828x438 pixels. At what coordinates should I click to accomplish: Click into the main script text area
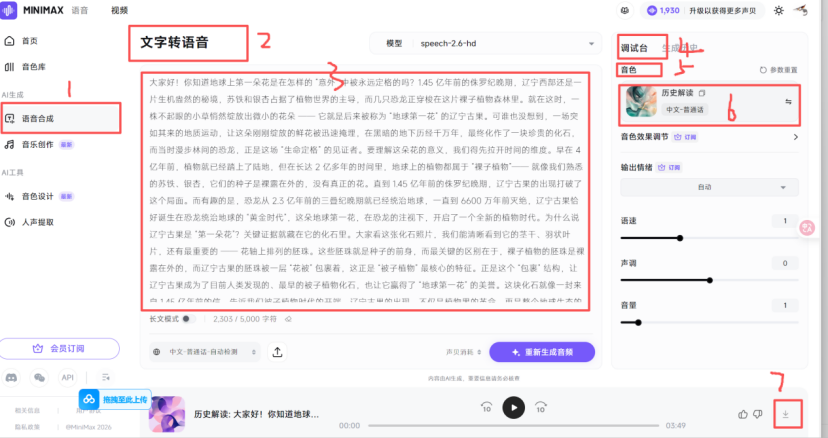coord(365,191)
